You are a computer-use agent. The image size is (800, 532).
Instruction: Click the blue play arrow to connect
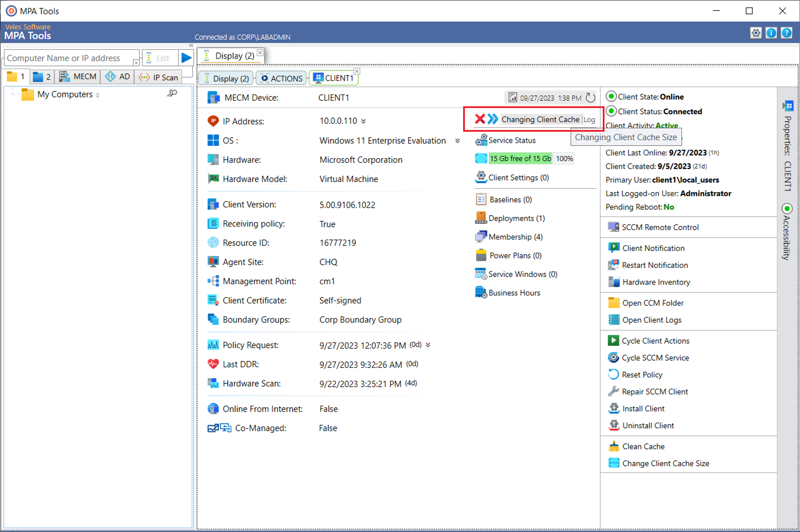click(186, 58)
